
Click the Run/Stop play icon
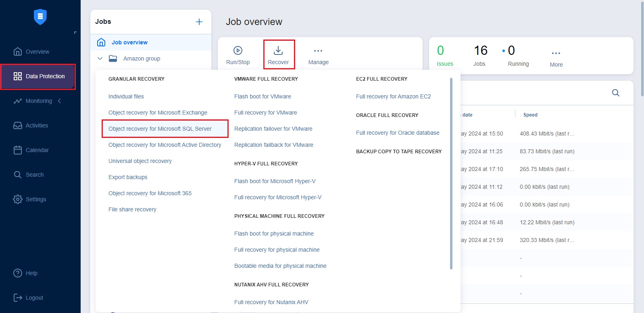(x=238, y=50)
